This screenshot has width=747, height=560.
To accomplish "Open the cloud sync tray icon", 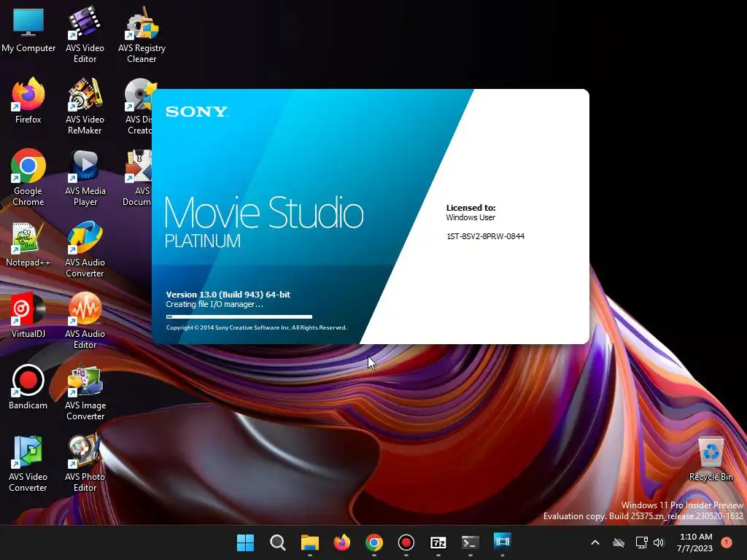I will (619, 542).
